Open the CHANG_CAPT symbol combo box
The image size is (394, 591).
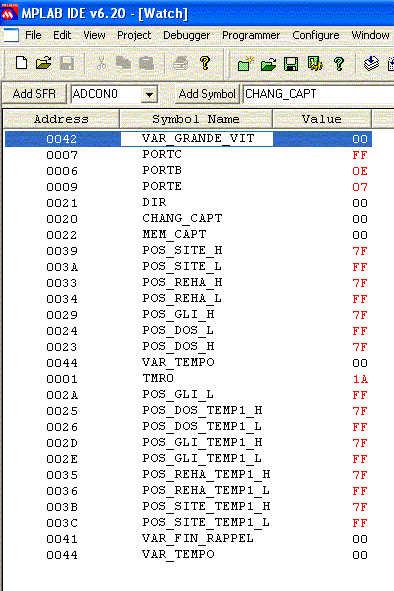point(319,94)
